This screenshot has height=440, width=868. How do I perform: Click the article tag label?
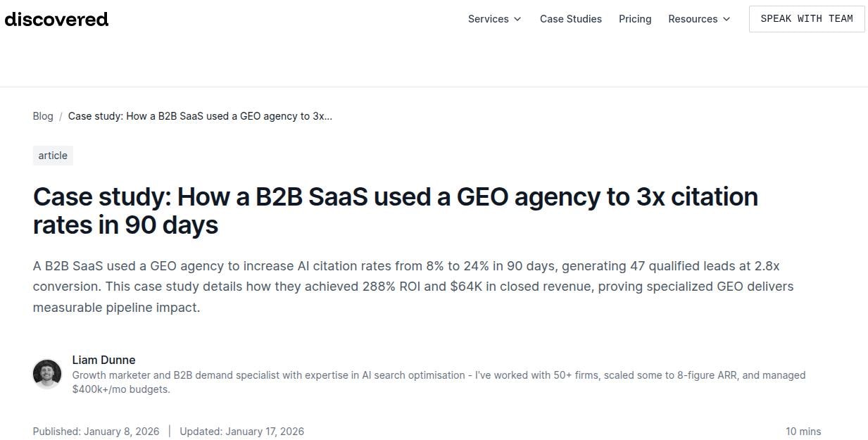(52, 155)
